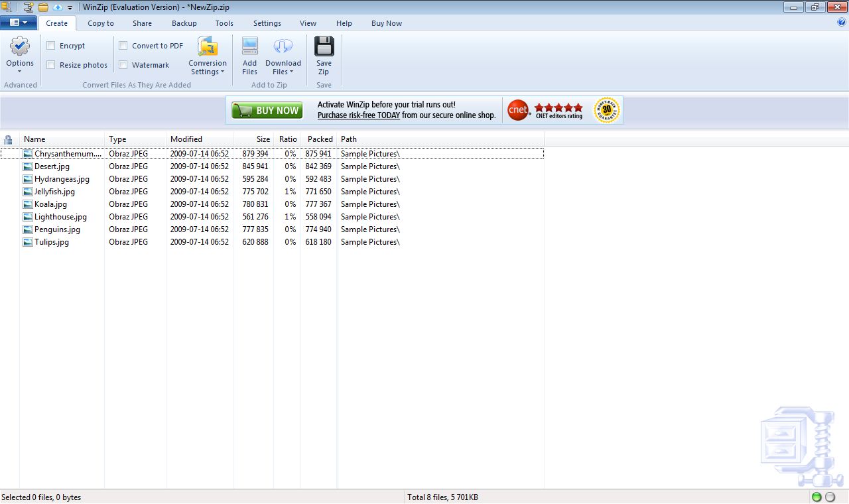Viewport: 849px width, 504px height.
Task: Select the Koala.jpg file name
Action: [50, 204]
